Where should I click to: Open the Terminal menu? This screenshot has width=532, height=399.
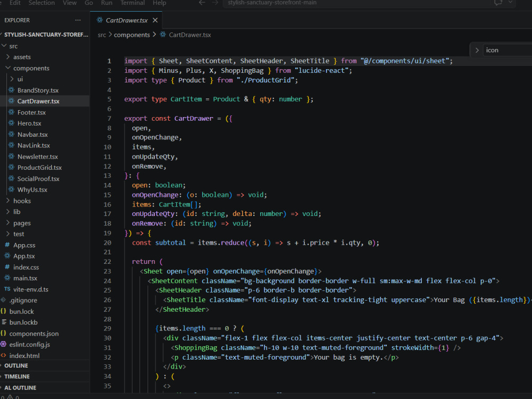pyautogui.click(x=132, y=3)
